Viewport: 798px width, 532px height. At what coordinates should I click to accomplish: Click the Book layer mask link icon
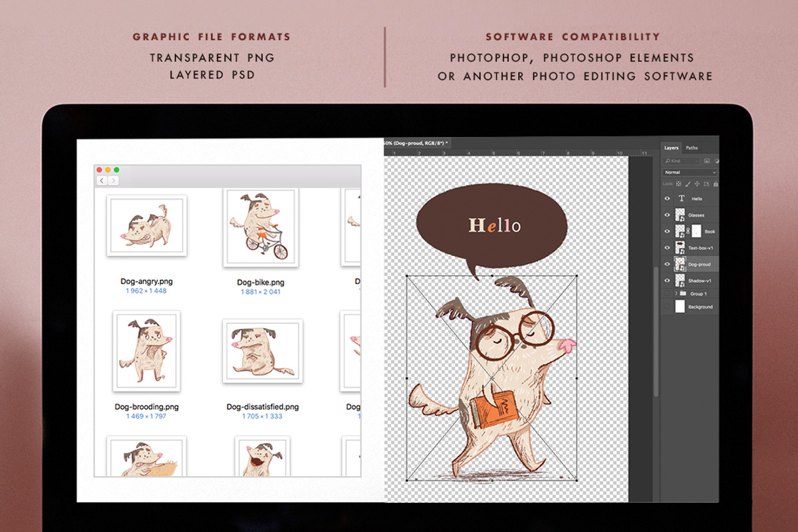click(688, 231)
